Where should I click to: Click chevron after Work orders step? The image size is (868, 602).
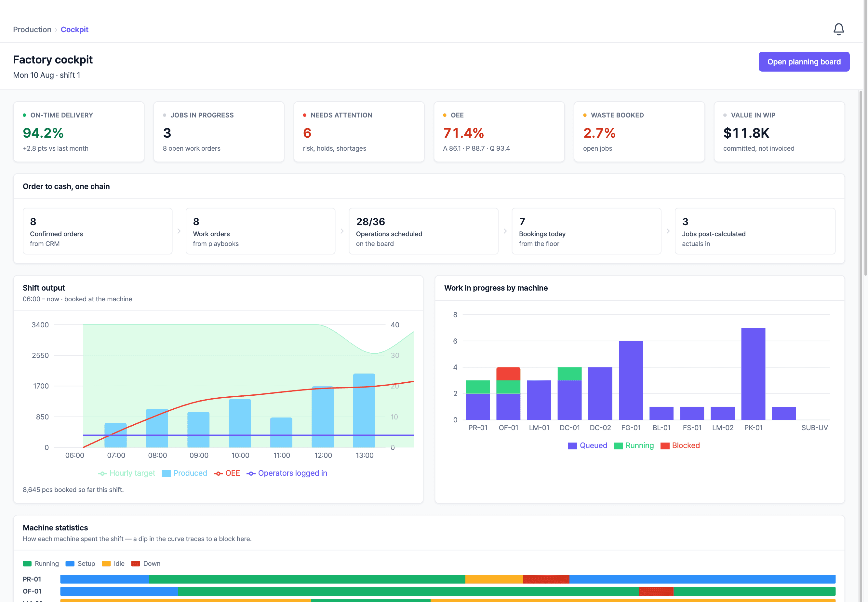(342, 231)
